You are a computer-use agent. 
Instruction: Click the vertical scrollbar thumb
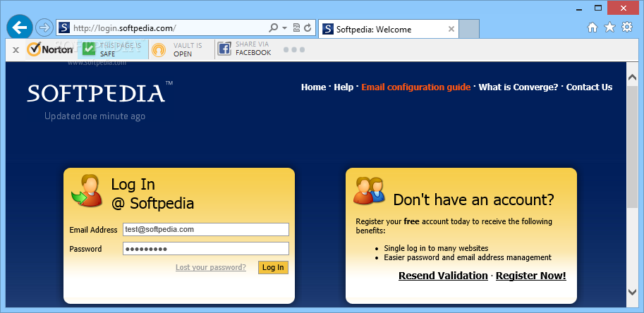(632, 147)
